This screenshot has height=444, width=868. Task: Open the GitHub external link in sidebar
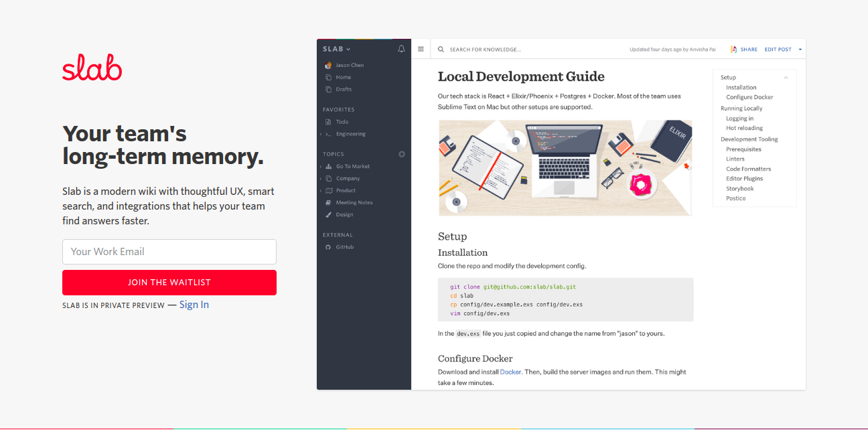point(345,247)
